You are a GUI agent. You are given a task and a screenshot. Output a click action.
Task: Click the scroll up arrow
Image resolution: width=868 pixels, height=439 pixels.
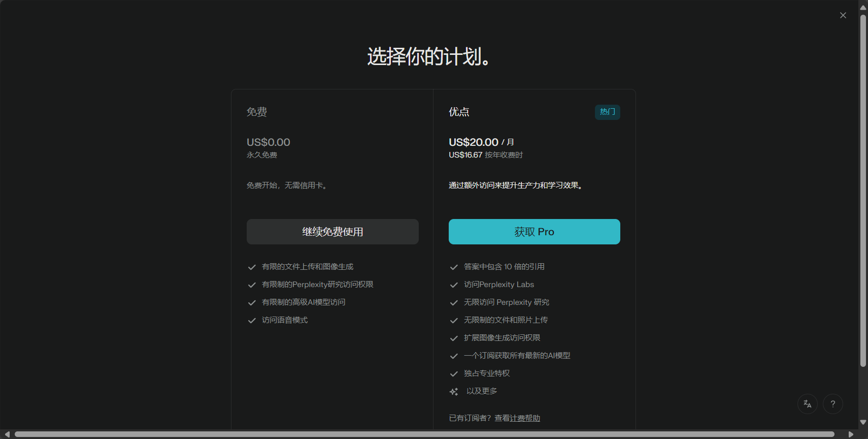click(863, 7)
